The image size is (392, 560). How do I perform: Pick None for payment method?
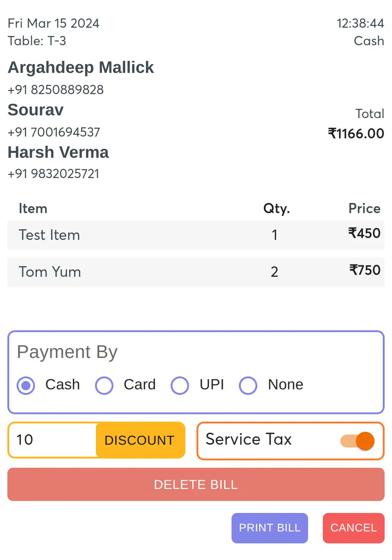(x=248, y=385)
